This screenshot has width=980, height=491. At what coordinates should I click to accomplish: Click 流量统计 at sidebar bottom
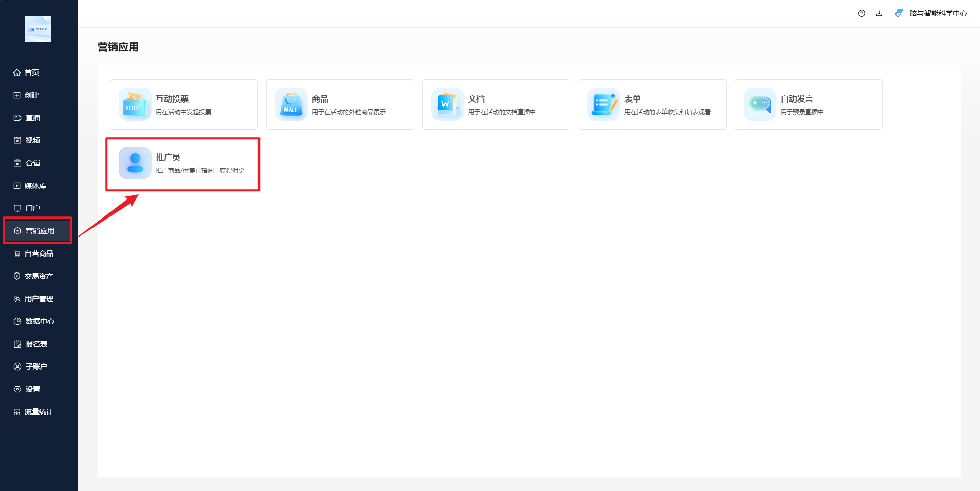coord(39,412)
